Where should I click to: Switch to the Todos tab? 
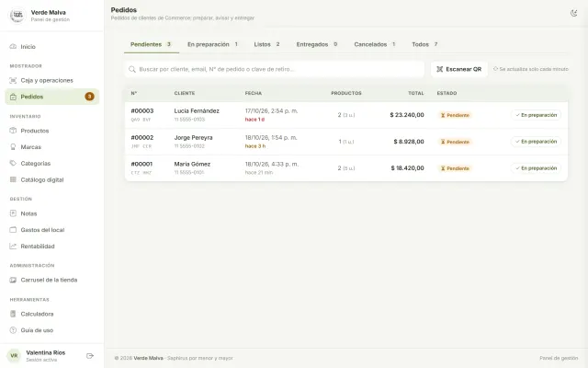(424, 44)
